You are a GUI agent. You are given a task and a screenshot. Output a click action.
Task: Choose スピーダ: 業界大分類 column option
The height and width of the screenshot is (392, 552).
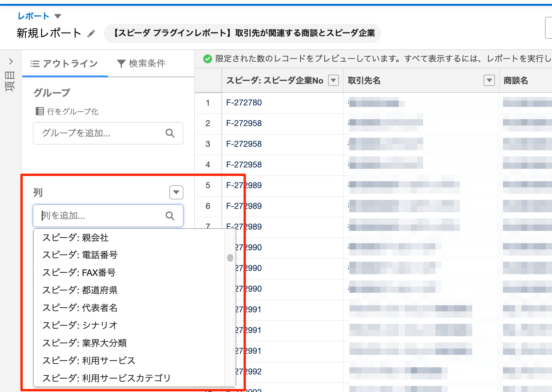coord(84,343)
